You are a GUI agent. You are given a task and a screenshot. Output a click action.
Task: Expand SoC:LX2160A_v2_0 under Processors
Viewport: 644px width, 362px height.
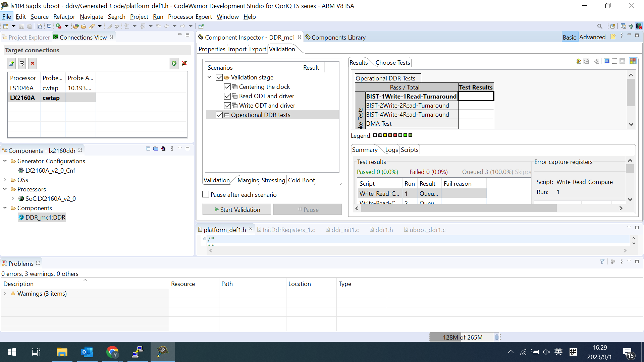13,198
